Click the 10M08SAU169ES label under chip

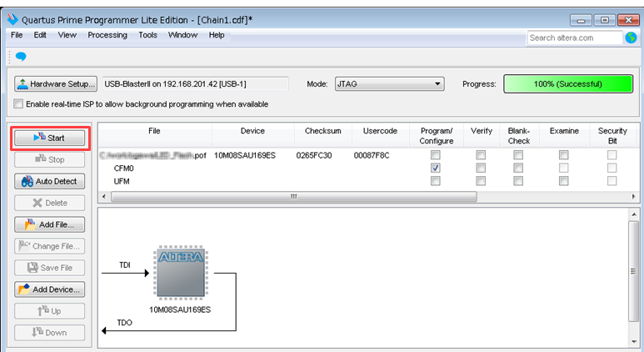pos(180,309)
